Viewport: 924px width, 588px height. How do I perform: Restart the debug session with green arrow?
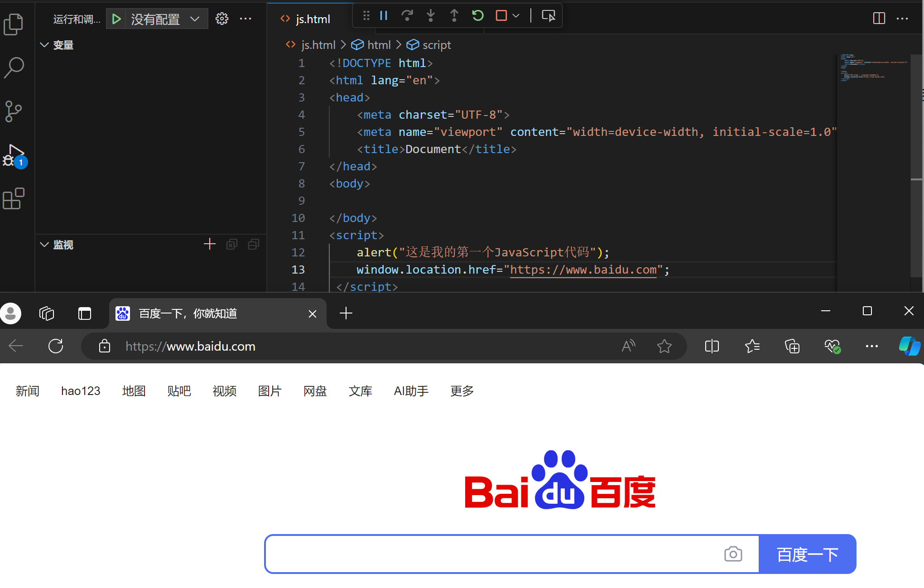point(478,16)
